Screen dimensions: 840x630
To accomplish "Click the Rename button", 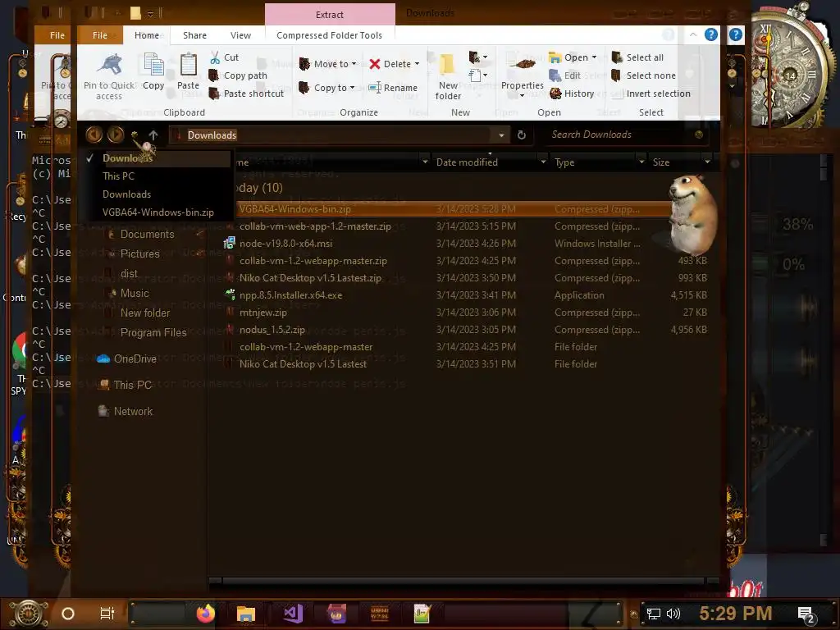I will pyautogui.click(x=393, y=87).
